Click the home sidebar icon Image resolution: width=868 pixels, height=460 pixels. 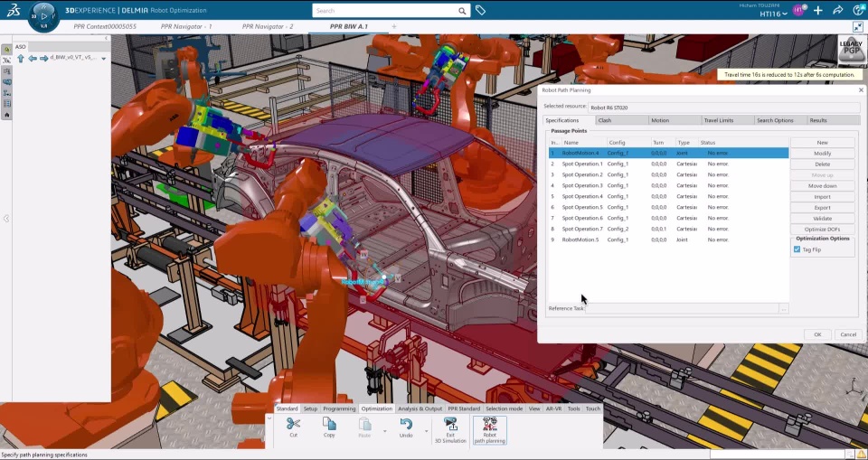point(6,115)
